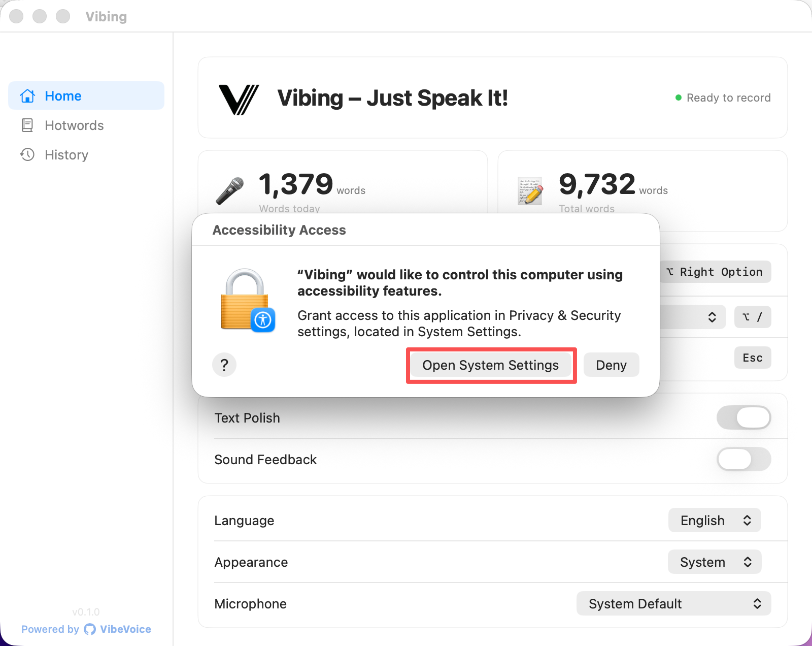This screenshot has height=646, width=812.
Task: Enable the Text Polish toggle
Action: coord(743,417)
